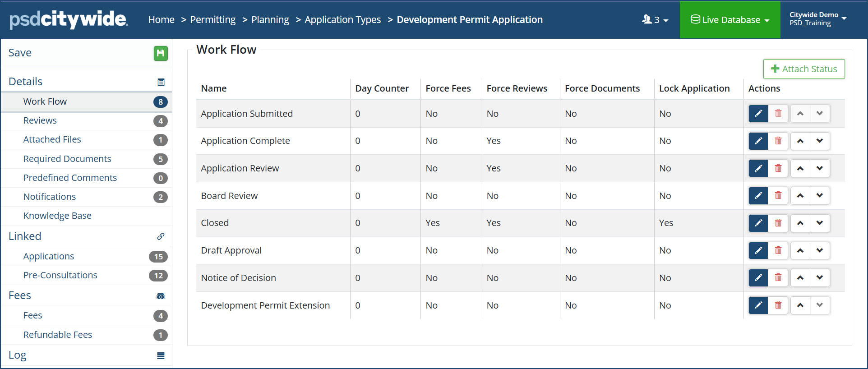Screen dimensions: 868x369
Task: Edit the Application Submitted status
Action: pos(758,114)
